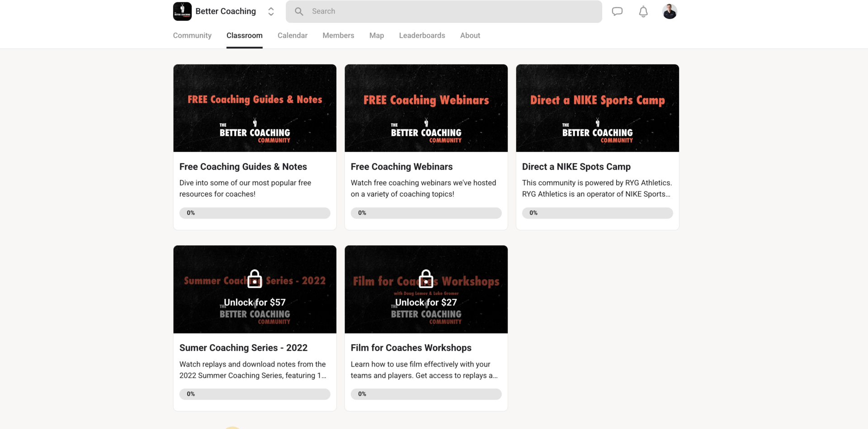The height and width of the screenshot is (429, 868).
Task: Open the user profile avatar
Action: [670, 11]
